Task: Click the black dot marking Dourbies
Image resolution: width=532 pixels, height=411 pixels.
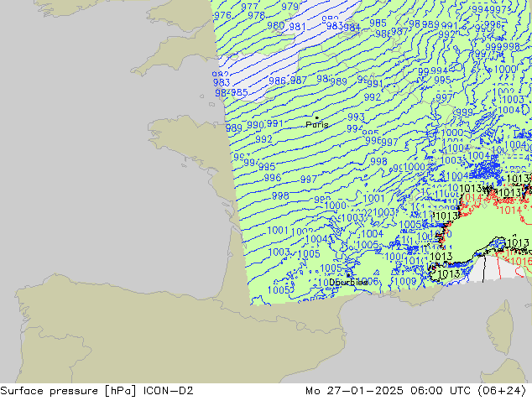Action: pyautogui.click(x=348, y=275)
